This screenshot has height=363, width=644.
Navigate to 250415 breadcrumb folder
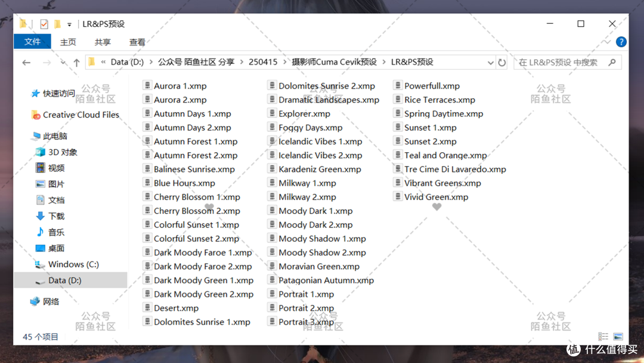click(263, 62)
